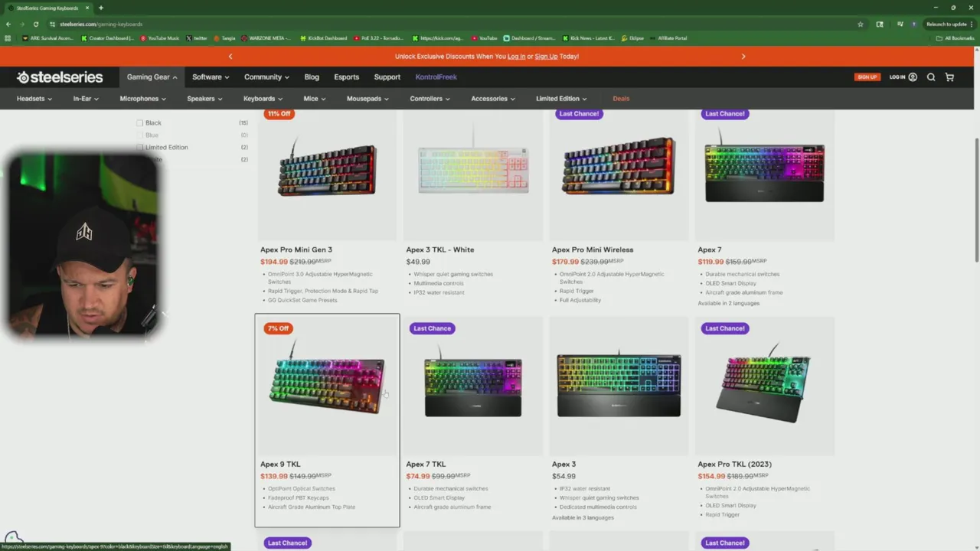Click the Apex 7 TKL keyboard image
Image resolution: width=980 pixels, height=551 pixels.
pyautogui.click(x=473, y=385)
